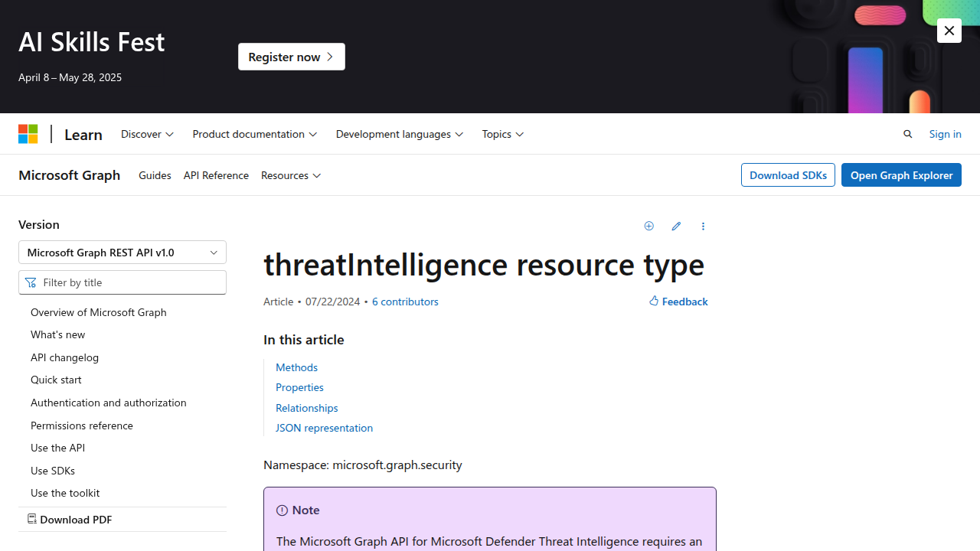Jump to JSON representation section
This screenshot has height=551, width=980.
click(x=324, y=428)
